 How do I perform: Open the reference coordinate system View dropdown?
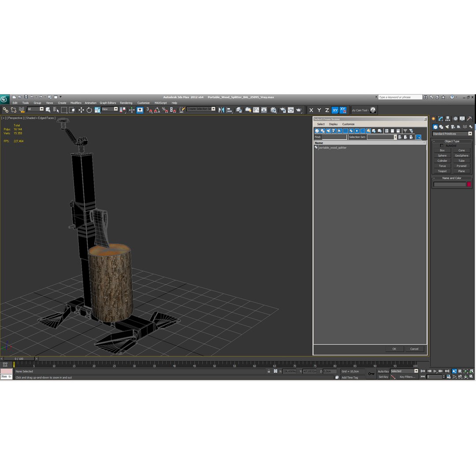110,109
